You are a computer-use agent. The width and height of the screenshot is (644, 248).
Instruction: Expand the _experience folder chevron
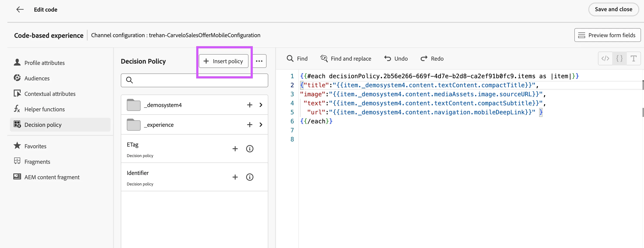(x=261, y=124)
